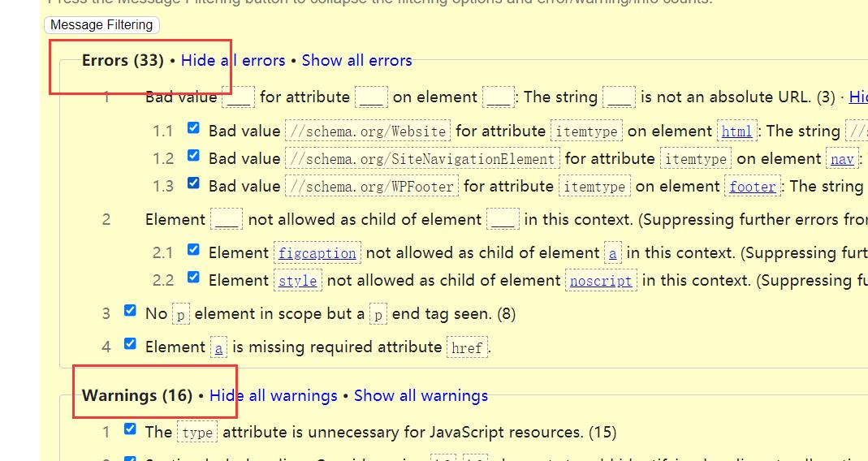Uncheck error 1.2 SiteNavigationElement checkbox
The height and width of the screenshot is (461, 868).
(193, 156)
